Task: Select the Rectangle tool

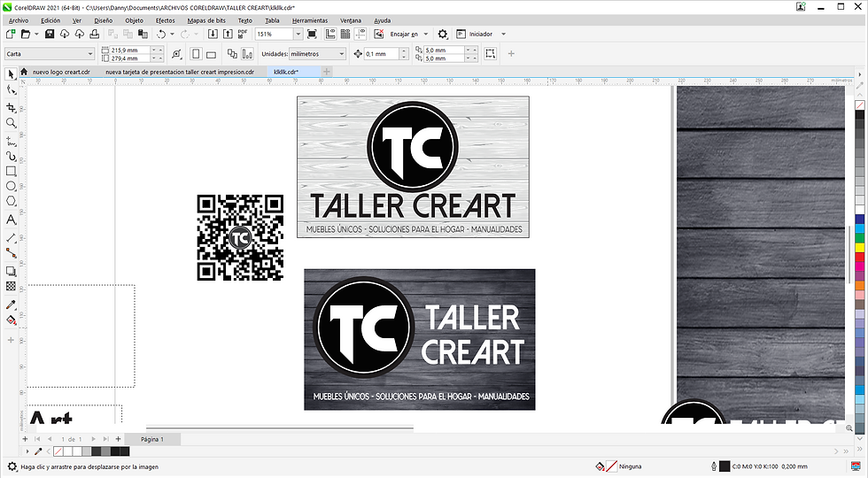Action: point(11,172)
